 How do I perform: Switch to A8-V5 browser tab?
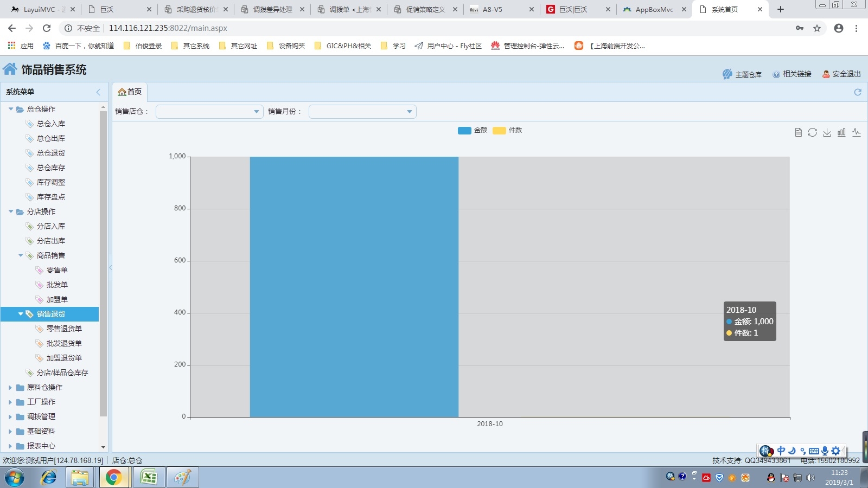(x=501, y=9)
